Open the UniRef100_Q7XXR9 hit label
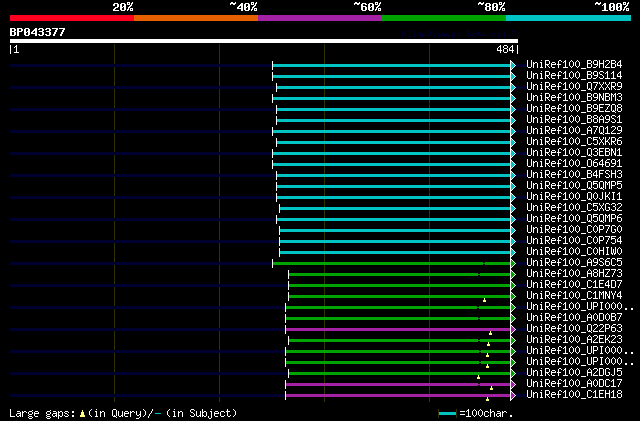The image size is (640, 421). click(574, 87)
